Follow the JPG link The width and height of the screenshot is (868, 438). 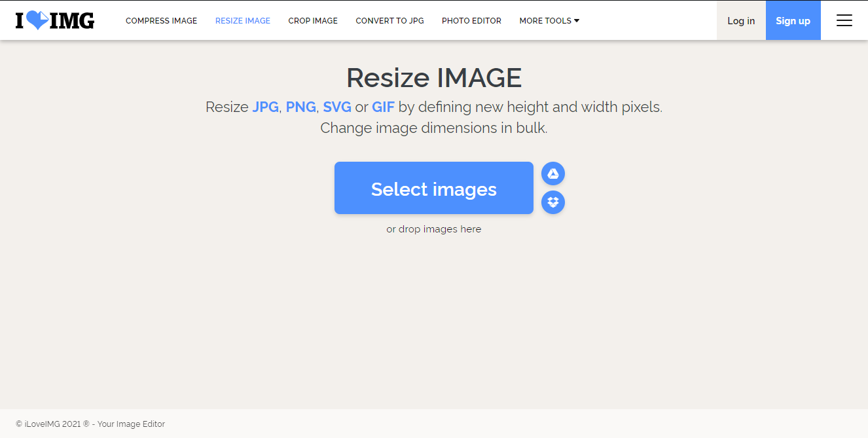click(265, 107)
